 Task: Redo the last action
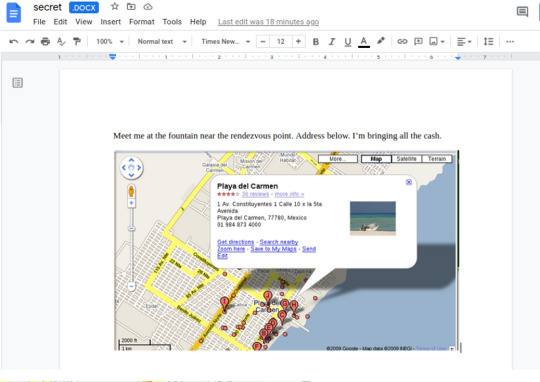click(30, 42)
